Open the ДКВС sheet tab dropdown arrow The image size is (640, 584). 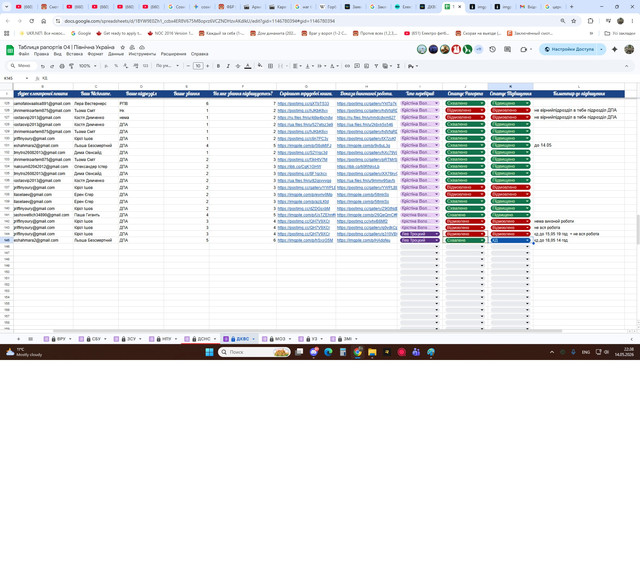(253, 339)
